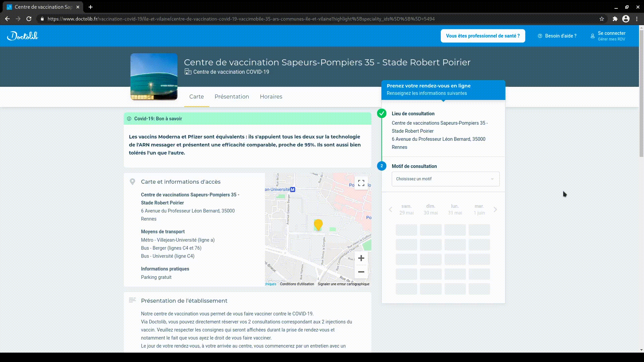
Task: Open browser profile avatar icon
Action: tap(626, 19)
